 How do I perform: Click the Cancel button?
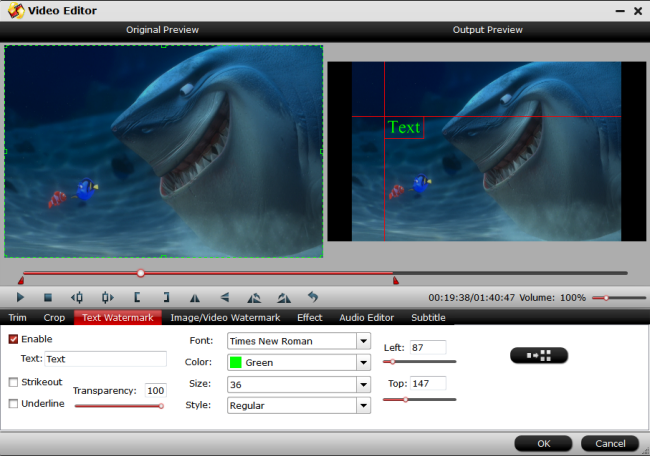[x=610, y=444]
